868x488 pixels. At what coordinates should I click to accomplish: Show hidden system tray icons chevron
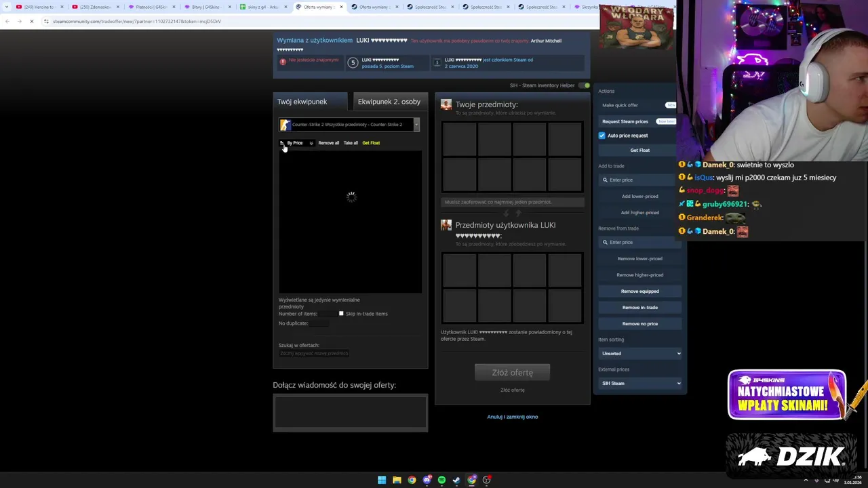point(806,480)
